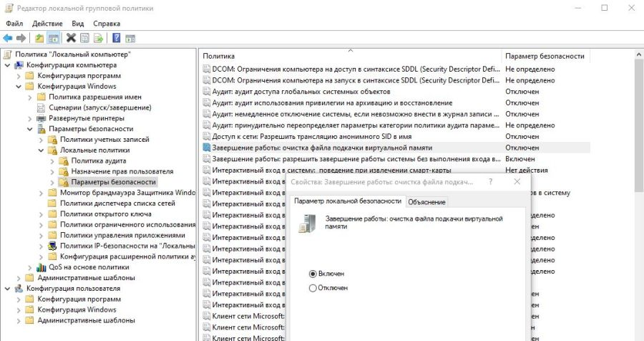Select the DCOM policy about доступ в синтаксисе SDDL

(x=356, y=69)
